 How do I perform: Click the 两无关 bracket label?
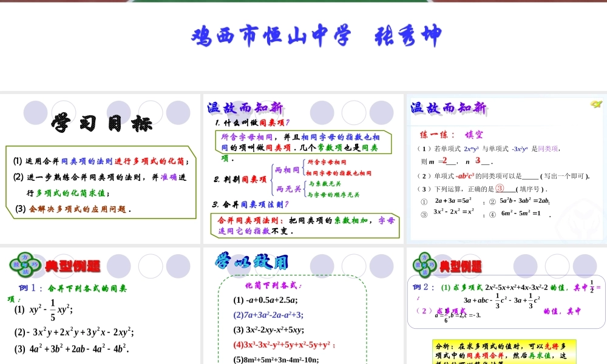point(288,189)
